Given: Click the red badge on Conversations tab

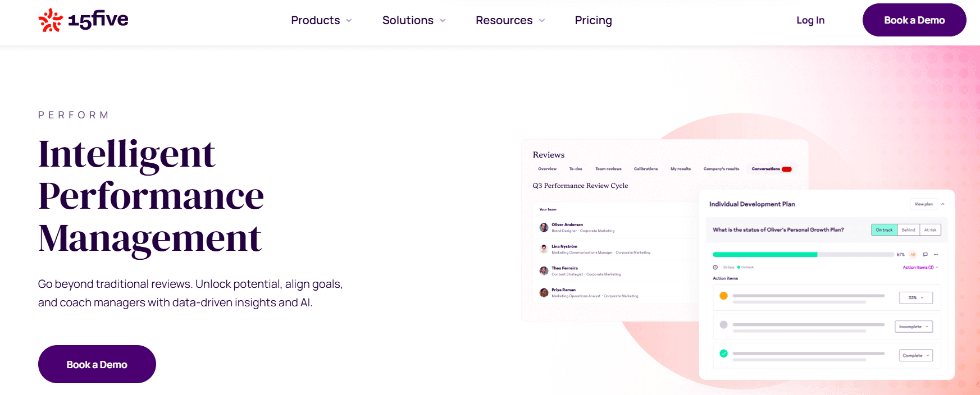Looking at the screenshot, I should point(787,169).
